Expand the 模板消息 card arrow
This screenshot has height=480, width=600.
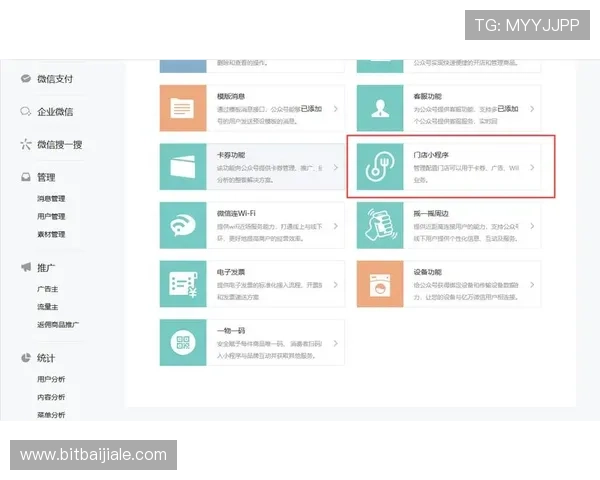click(x=336, y=109)
